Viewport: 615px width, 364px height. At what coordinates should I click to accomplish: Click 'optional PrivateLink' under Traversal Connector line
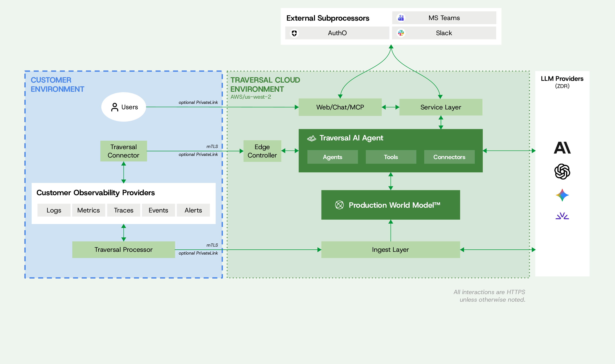(x=198, y=154)
